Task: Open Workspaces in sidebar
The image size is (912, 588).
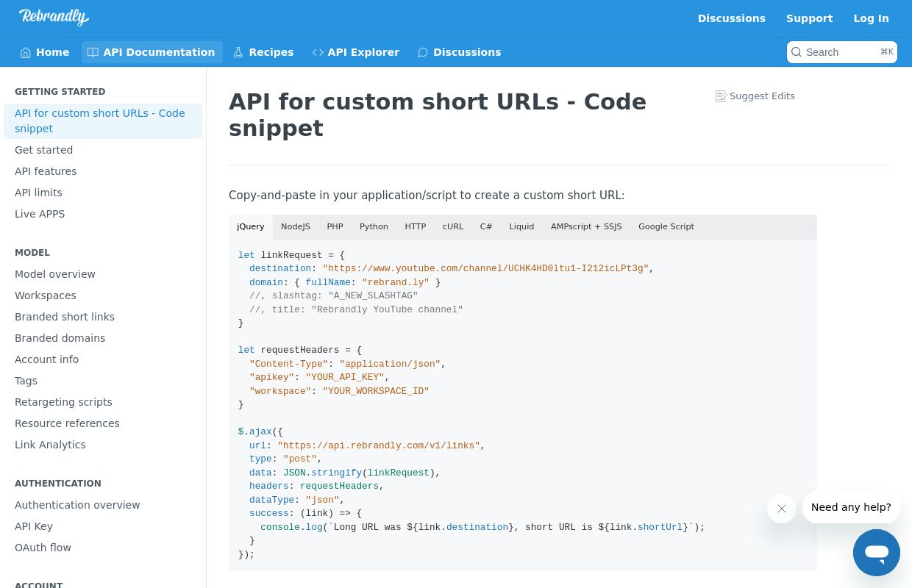Action: point(103,295)
